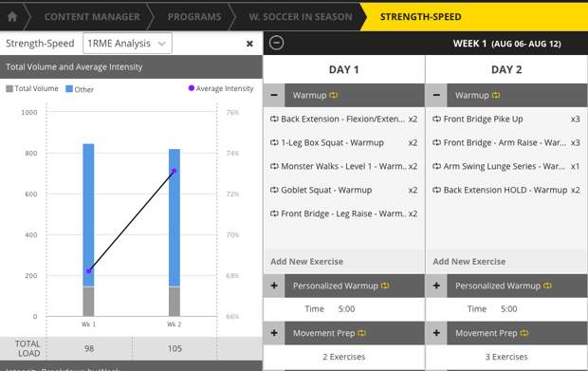Open Content Manager breadcrumb tab

click(92, 17)
